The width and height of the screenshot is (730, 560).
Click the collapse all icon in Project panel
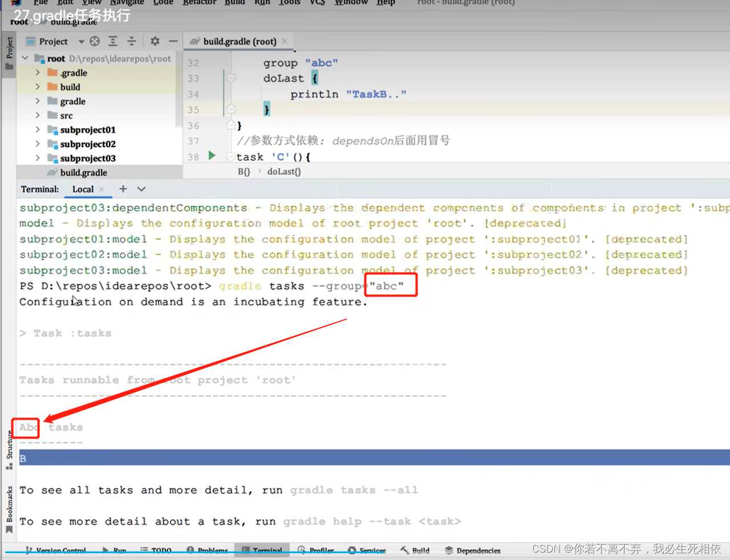click(131, 41)
